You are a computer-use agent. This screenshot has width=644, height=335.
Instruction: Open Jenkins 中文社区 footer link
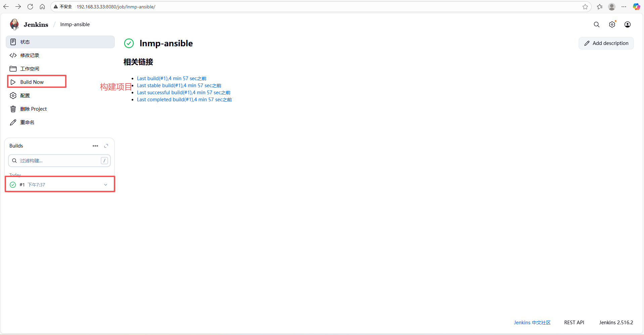(532, 323)
